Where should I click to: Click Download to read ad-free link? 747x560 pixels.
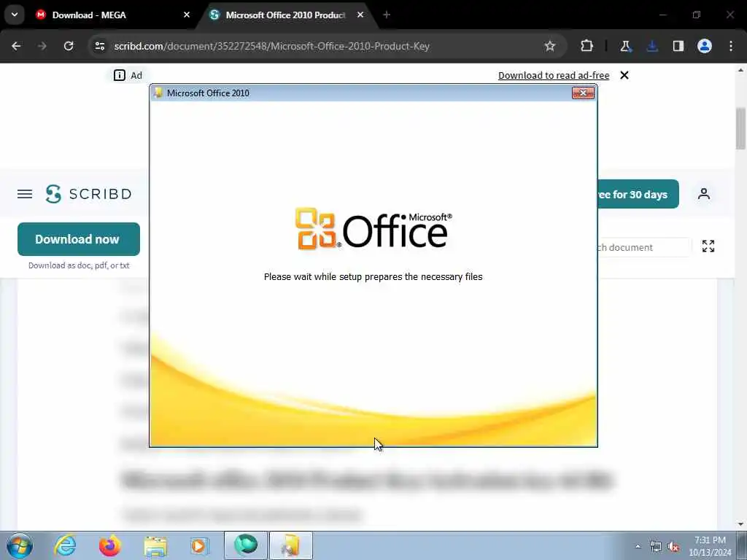554,75
